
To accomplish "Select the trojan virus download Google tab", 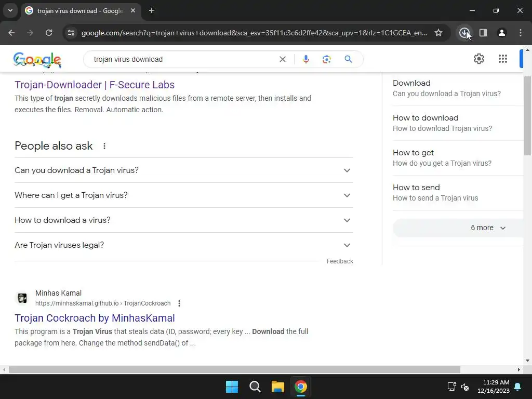I will tap(80, 10).
